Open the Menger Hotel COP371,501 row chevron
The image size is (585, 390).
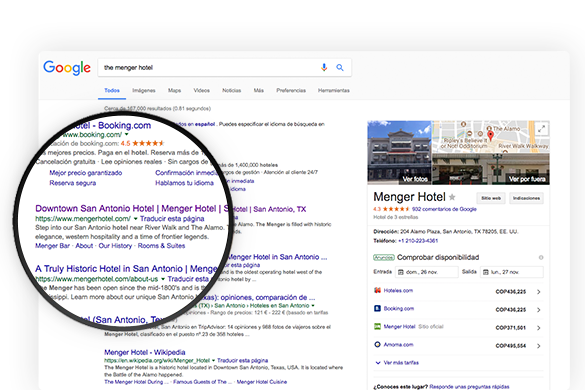(x=538, y=328)
